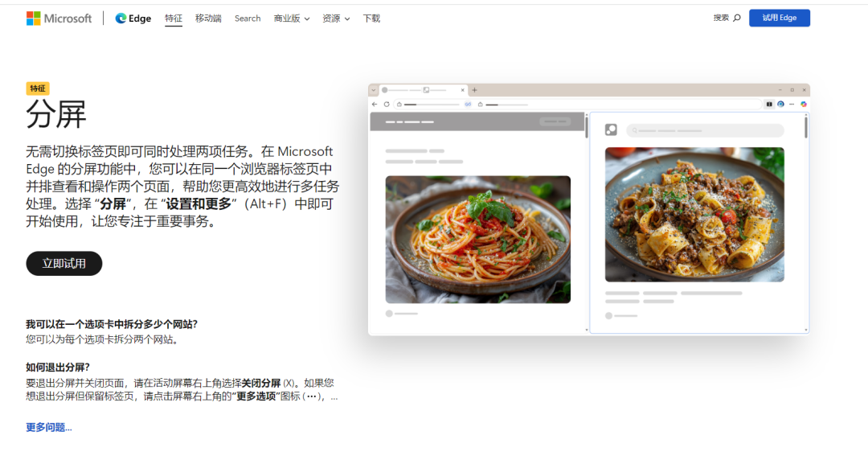The image size is (868, 460).
Task: Click the tab list chevron in the illustrated browser
Action: [374, 90]
